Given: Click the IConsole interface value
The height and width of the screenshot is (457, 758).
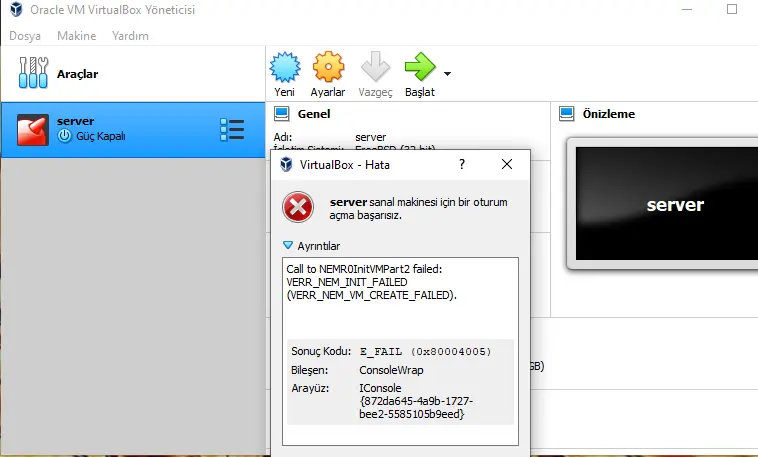Looking at the screenshot, I should pyautogui.click(x=380, y=388).
